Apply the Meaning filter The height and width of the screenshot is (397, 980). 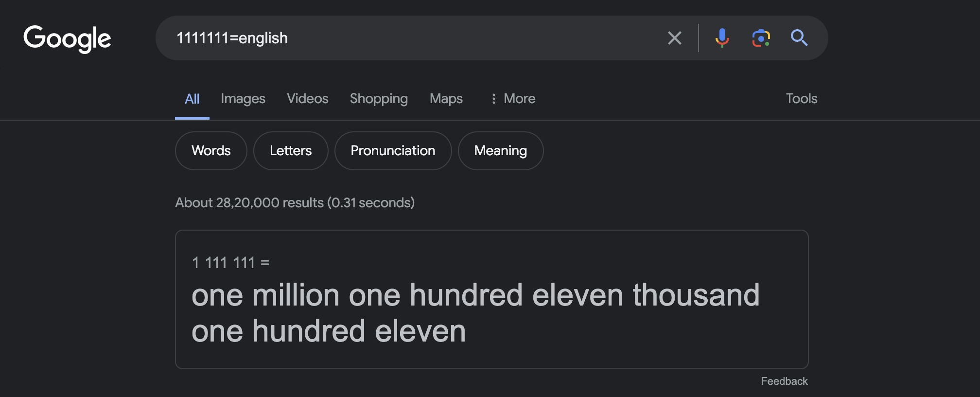point(500,151)
